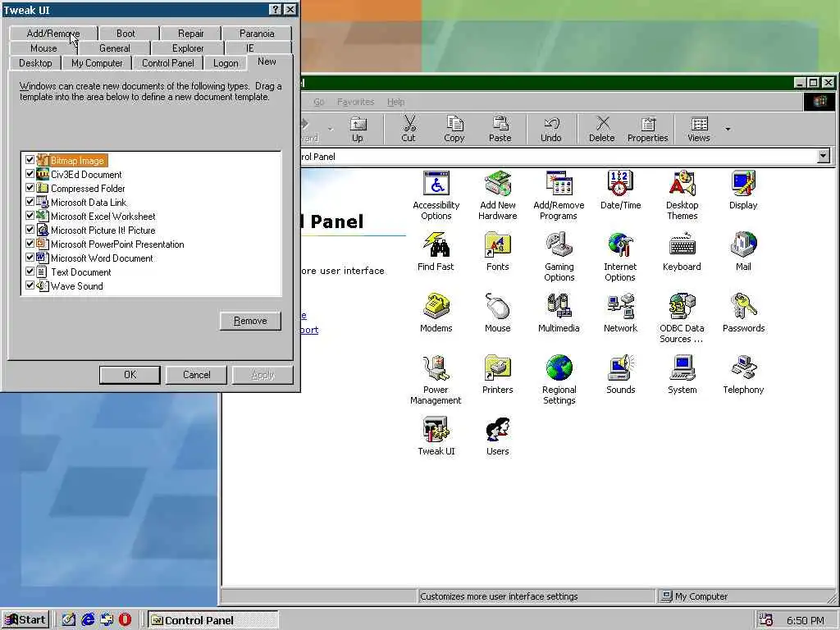Viewport: 840px width, 630px height.
Task: Switch to the Boot tab
Action: click(126, 33)
